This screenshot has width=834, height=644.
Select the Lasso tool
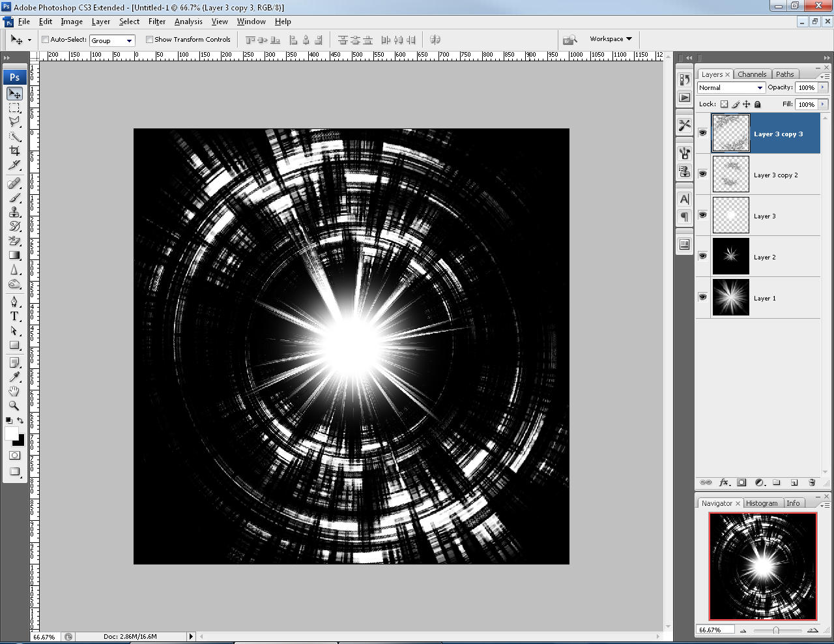pyautogui.click(x=14, y=122)
